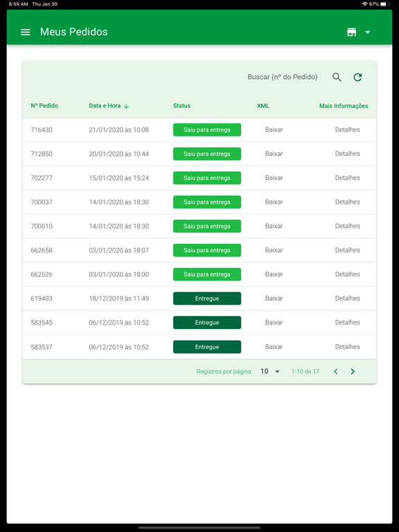Go to the previous page of orders

pyautogui.click(x=335, y=371)
